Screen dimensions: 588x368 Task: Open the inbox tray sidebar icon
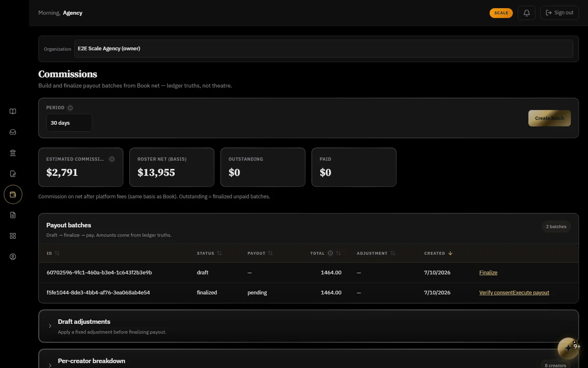(x=13, y=132)
